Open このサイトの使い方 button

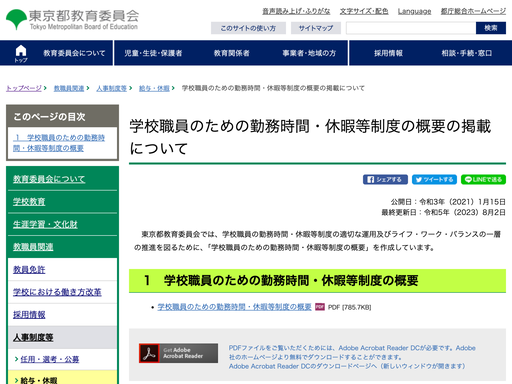(x=248, y=28)
